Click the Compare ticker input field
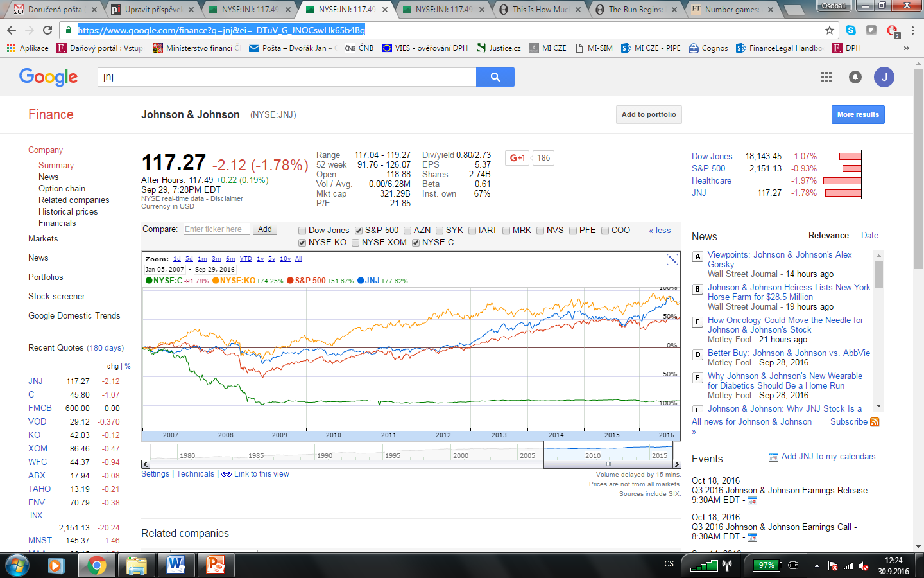The height and width of the screenshot is (578, 924). point(216,229)
